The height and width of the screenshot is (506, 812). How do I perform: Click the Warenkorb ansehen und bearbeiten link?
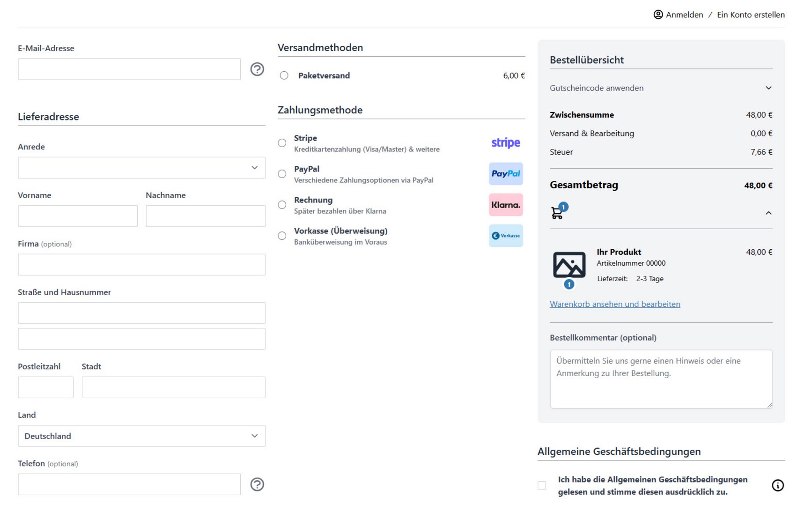pyautogui.click(x=615, y=304)
